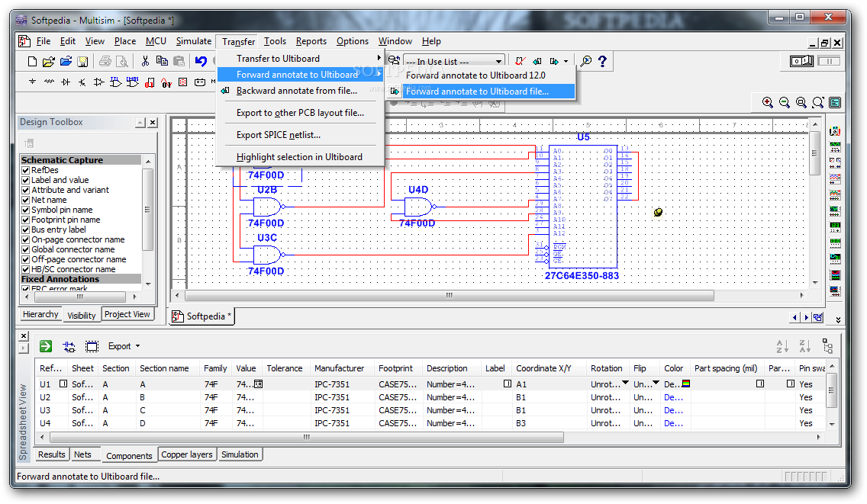
Task: Click the Undo arrow icon
Action: (x=201, y=61)
